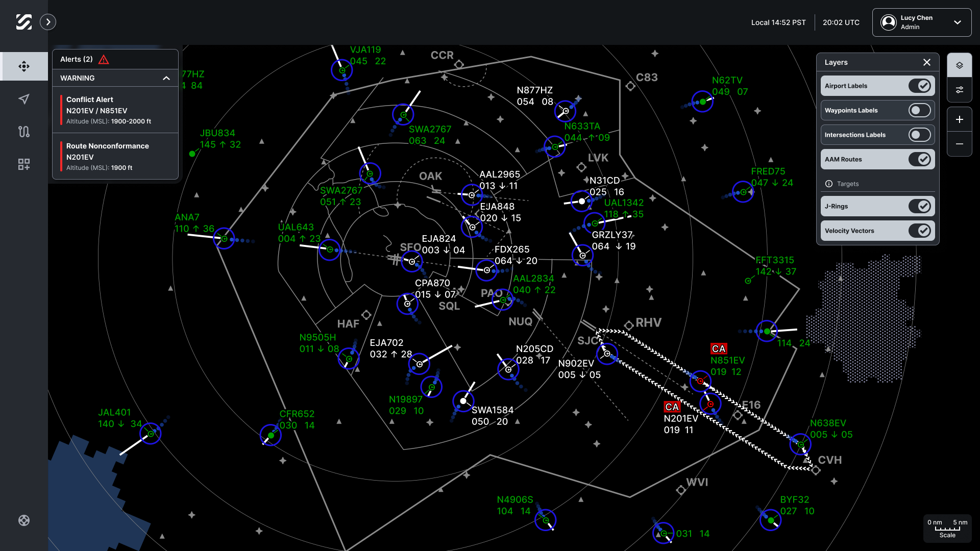Select the N62TV aircraft target

click(x=703, y=102)
